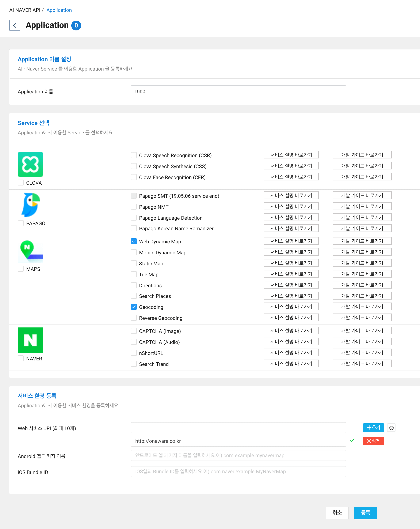Image resolution: width=420 pixels, height=529 pixels.
Task: Open developer guide for Clova Face Recognition
Action: pyautogui.click(x=362, y=177)
